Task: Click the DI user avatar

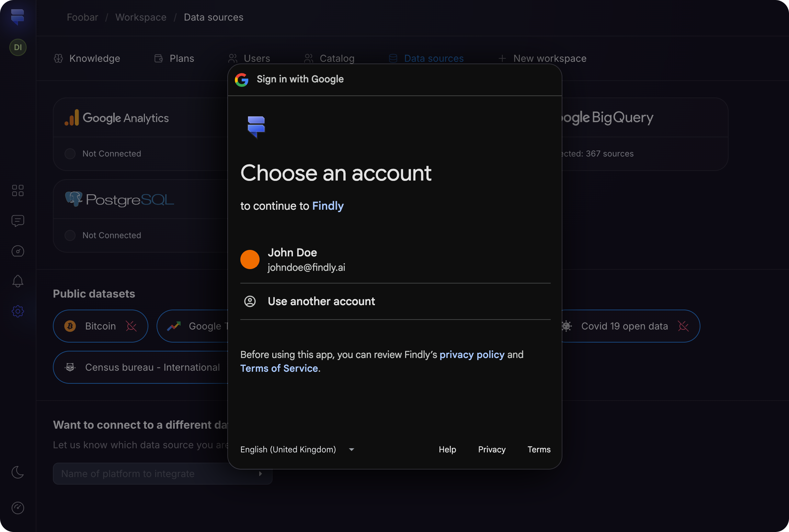Action: 18,47
